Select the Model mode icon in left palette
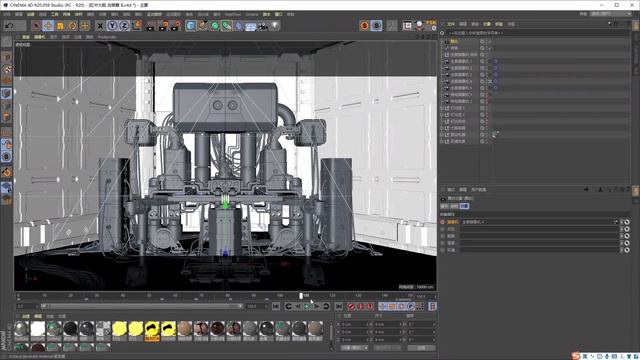This screenshot has height=360, width=640. click(x=6, y=57)
